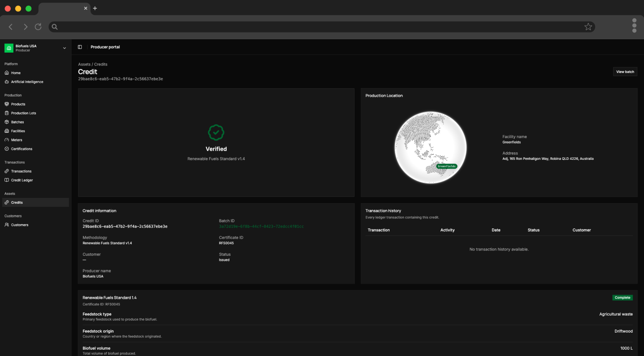Select Facilities menu item
Image resolution: width=644 pixels, height=356 pixels.
click(35, 131)
